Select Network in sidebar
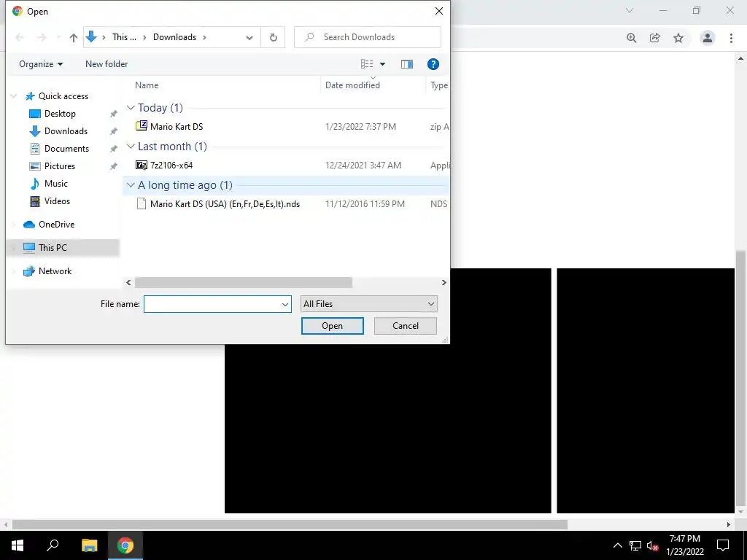The image size is (747, 560). pos(55,271)
